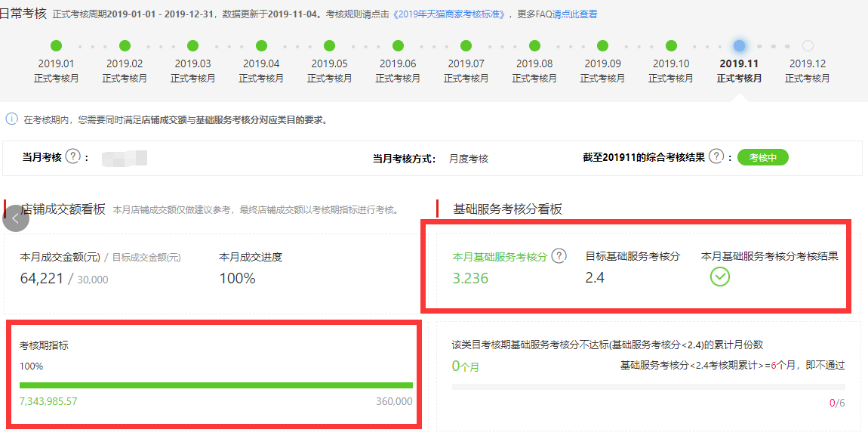868x439 pixels.
Task: Click the 0/6 counter text
Action: [837, 403]
